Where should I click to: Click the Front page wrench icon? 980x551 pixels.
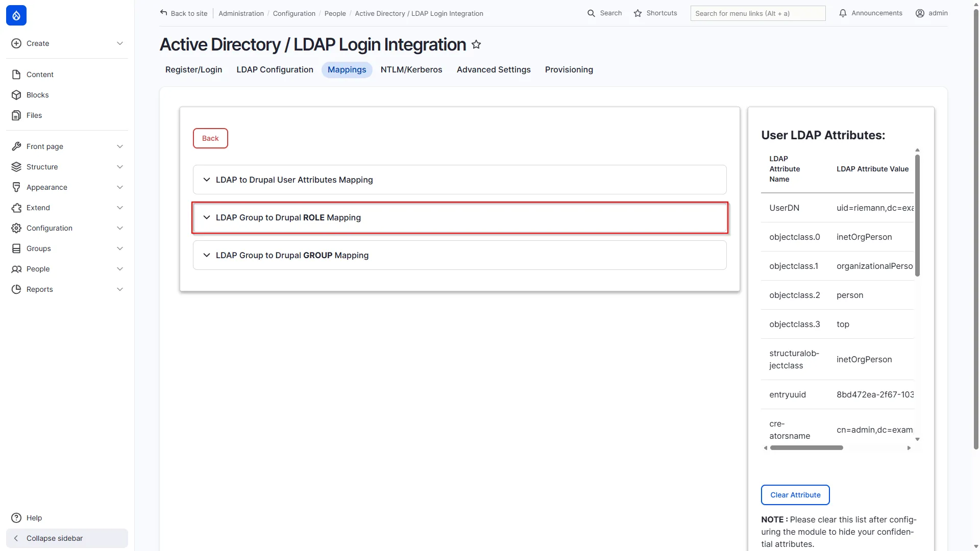[x=16, y=146]
